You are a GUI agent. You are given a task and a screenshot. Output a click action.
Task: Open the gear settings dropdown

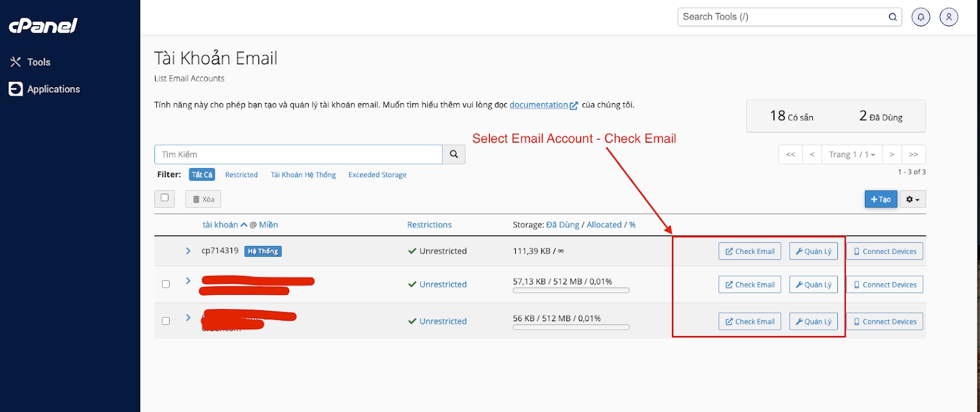click(913, 199)
